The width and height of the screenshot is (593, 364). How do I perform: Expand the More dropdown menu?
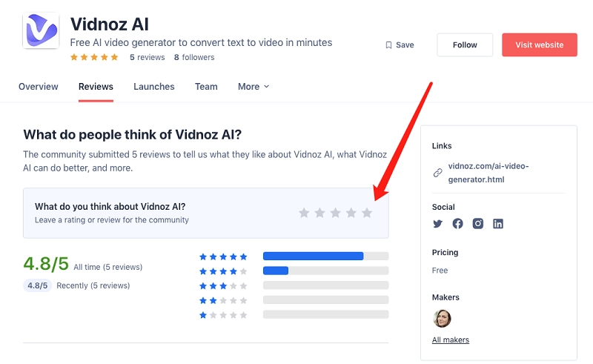point(254,87)
